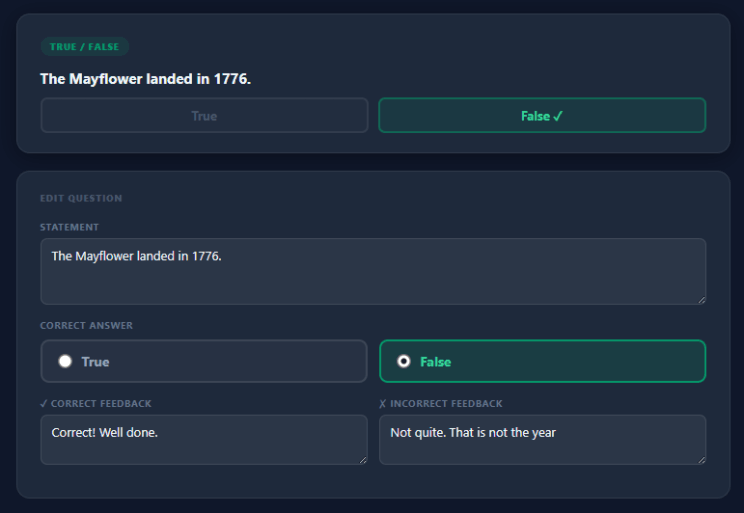This screenshot has width=744, height=513.
Task: Click the 'True' text in the Correct Answer option
Action: pos(96,362)
